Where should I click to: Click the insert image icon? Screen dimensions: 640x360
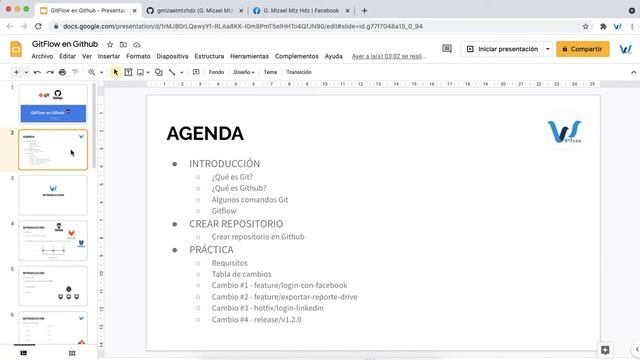[x=140, y=72]
